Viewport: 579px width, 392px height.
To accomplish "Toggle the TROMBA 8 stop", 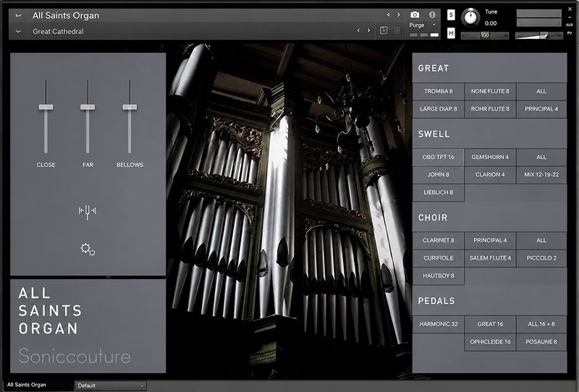I will click(439, 91).
